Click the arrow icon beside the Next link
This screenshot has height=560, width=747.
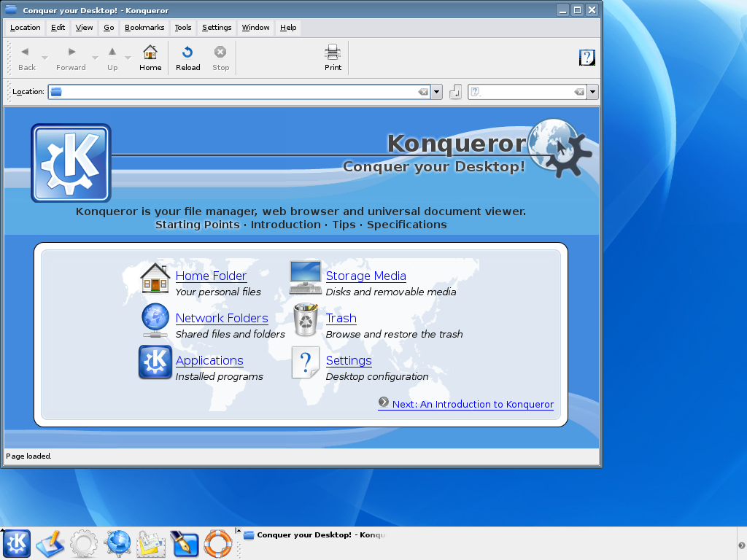pyautogui.click(x=384, y=402)
